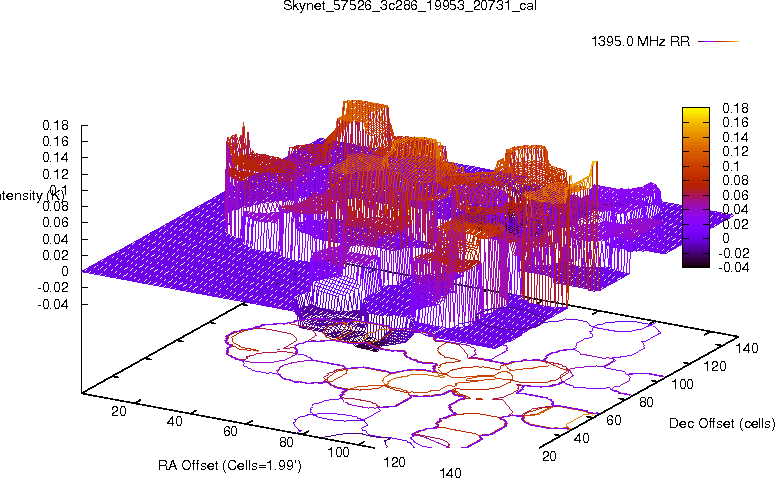The image size is (775, 478).
Task: Select the color bar label 0.18
Action: coord(735,108)
